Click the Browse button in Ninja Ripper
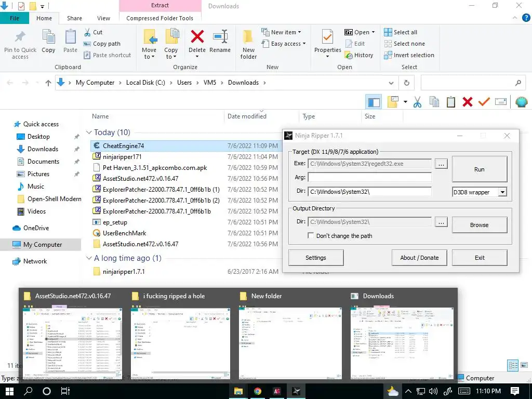532x399 pixels. [x=480, y=225]
